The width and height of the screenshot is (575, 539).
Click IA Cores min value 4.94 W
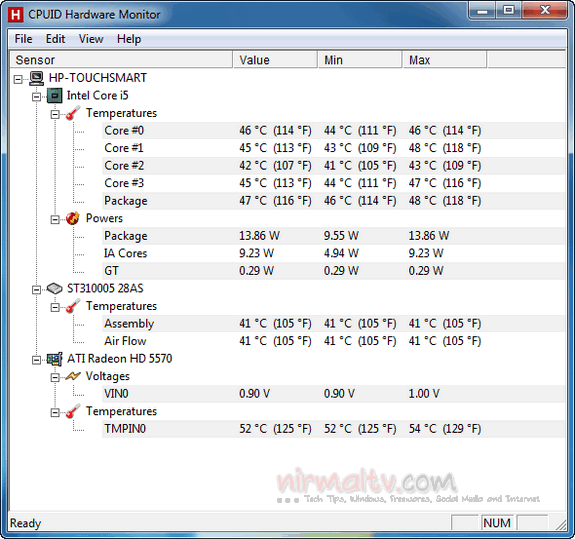coord(341,253)
